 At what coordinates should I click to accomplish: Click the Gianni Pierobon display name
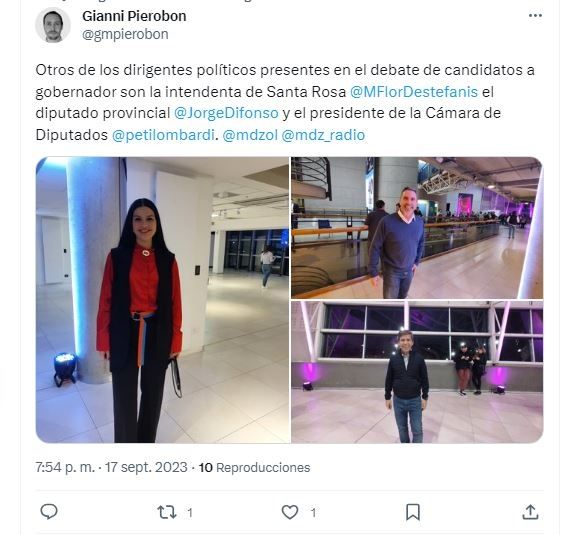(134, 16)
